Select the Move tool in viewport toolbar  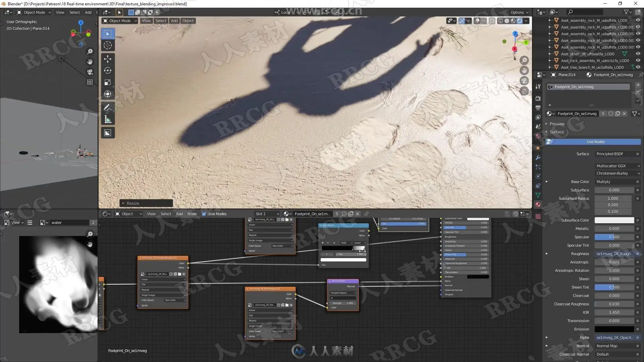[108, 59]
